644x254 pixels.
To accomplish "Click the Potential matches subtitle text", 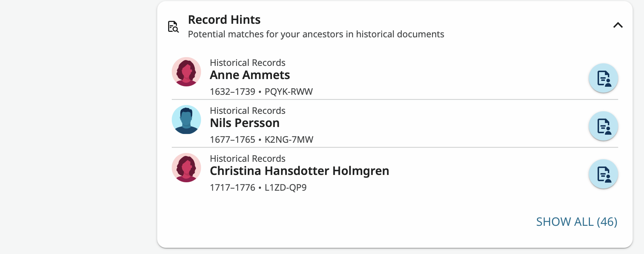I will (x=316, y=34).
